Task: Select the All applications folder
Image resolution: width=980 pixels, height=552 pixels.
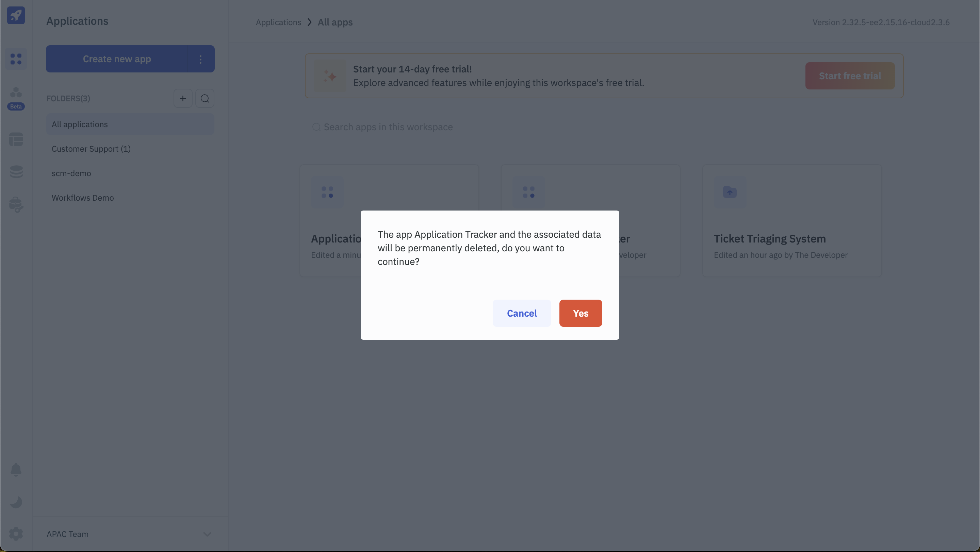Action: point(130,124)
